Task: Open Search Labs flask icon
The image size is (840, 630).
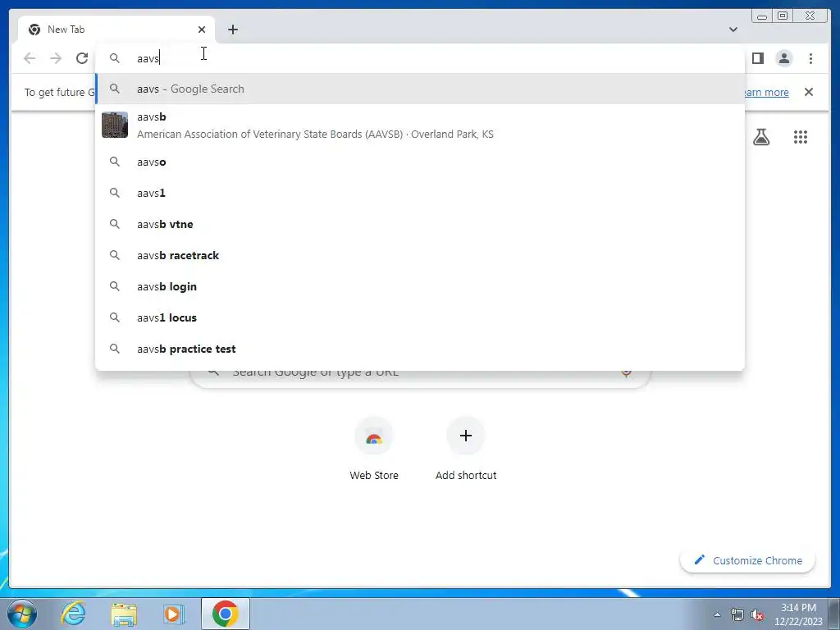Action: click(x=761, y=137)
